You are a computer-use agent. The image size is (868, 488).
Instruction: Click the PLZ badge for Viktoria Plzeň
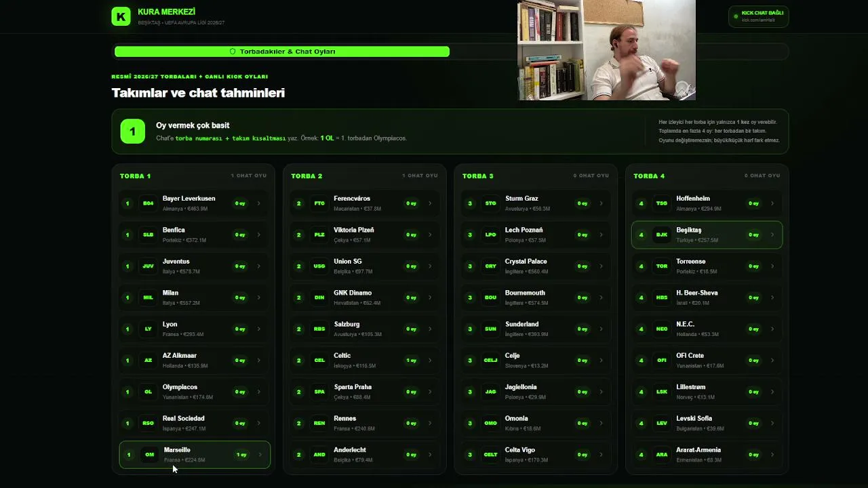point(319,235)
